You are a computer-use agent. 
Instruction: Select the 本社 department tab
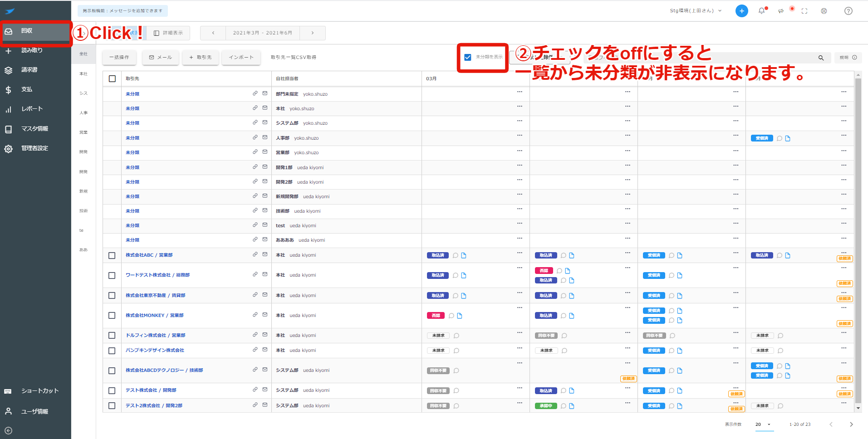click(x=83, y=74)
